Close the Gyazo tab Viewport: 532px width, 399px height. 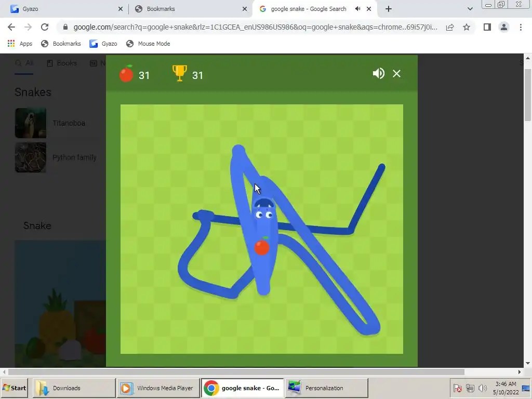[x=121, y=9]
